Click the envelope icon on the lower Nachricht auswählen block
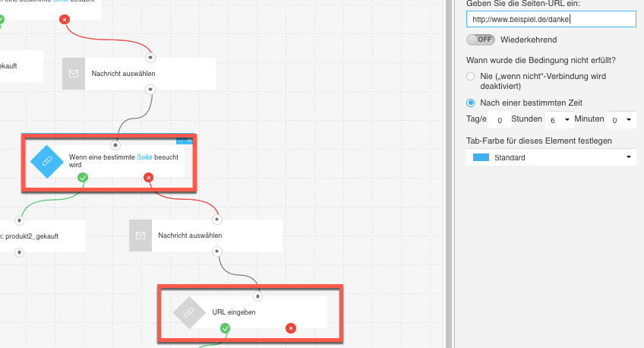644x348 pixels. coord(140,236)
